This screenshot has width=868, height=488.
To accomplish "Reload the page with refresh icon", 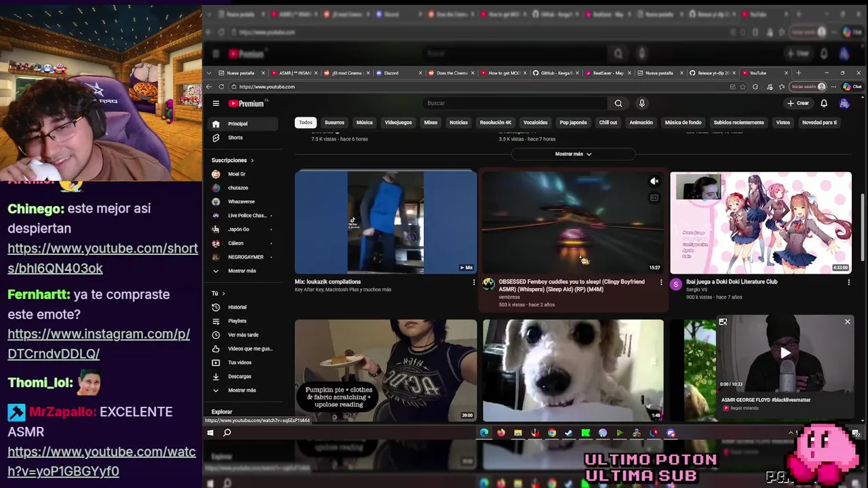I will point(221,87).
